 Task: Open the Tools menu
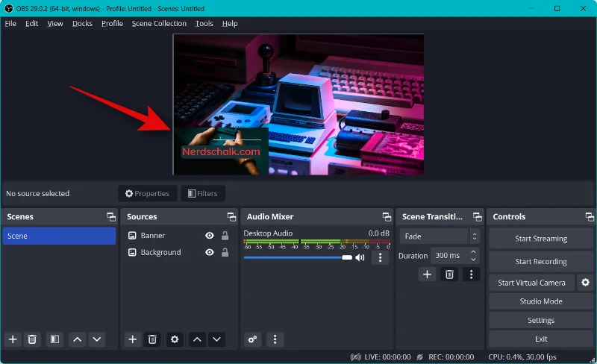click(204, 24)
